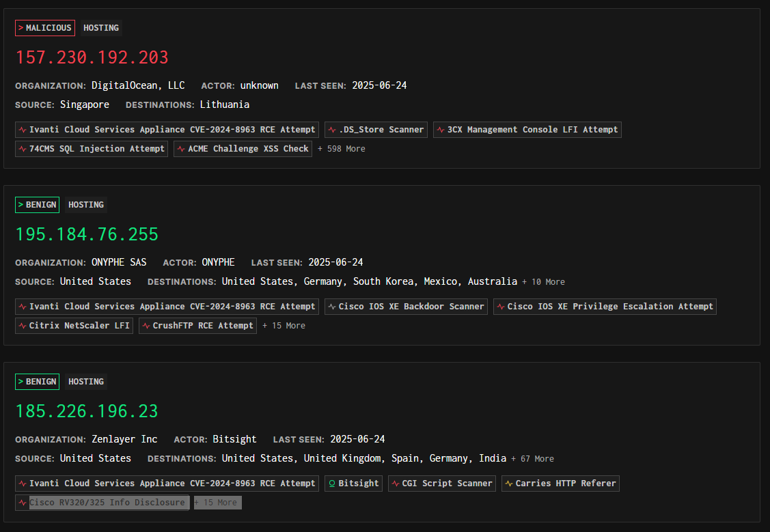Click source United States on the ONYPHE card
This screenshot has height=532, width=770.
95,281
